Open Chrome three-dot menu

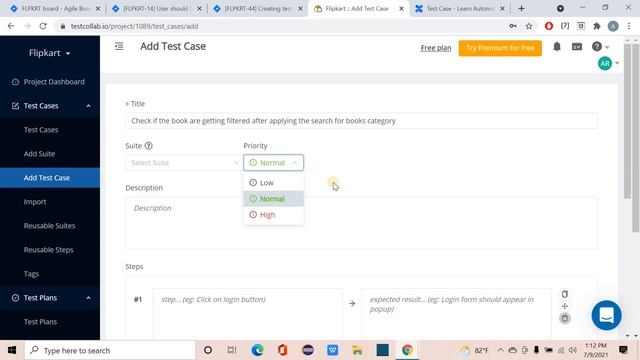click(x=629, y=26)
